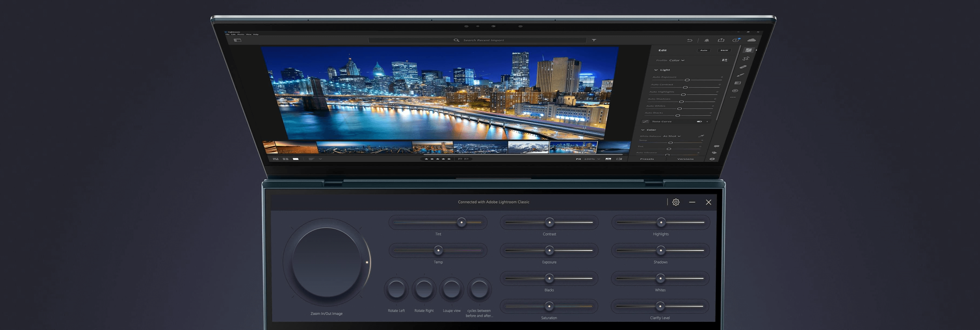Click the Tint slider on ScreenPad
Image resolution: width=980 pixels, height=330 pixels.
(x=438, y=222)
